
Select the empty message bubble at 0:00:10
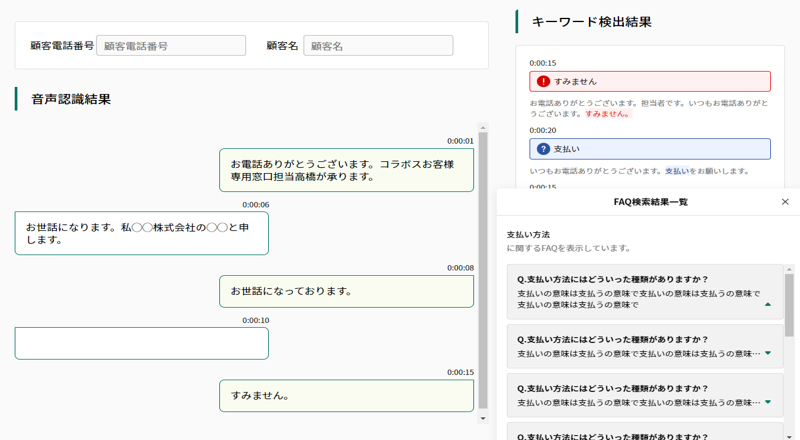[x=141, y=344]
